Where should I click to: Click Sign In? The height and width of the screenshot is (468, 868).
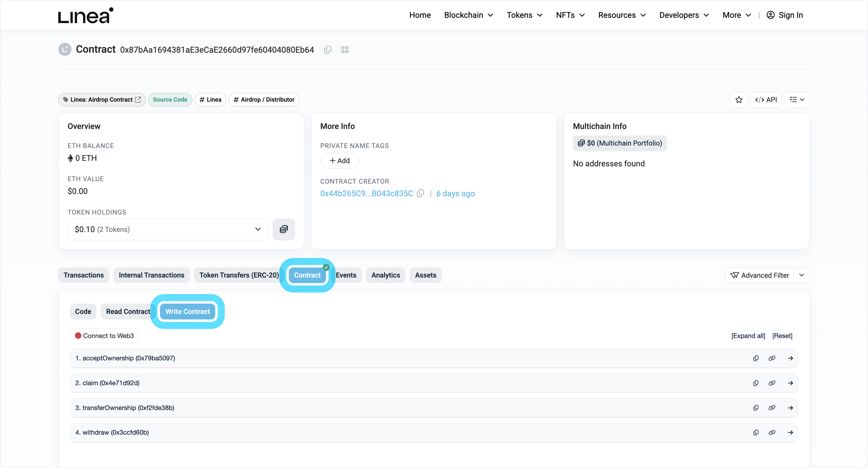pyautogui.click(x=785, y=15)
